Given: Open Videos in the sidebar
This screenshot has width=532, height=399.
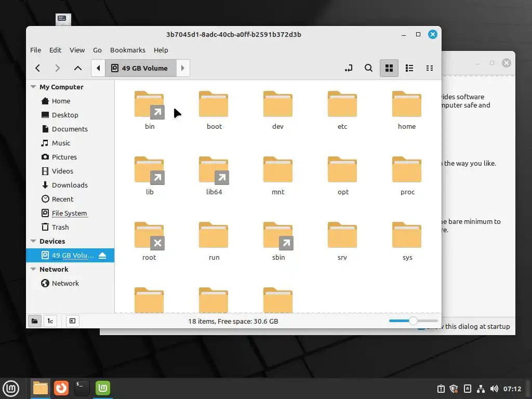Looking at the screenshot, I should point(70,171).
